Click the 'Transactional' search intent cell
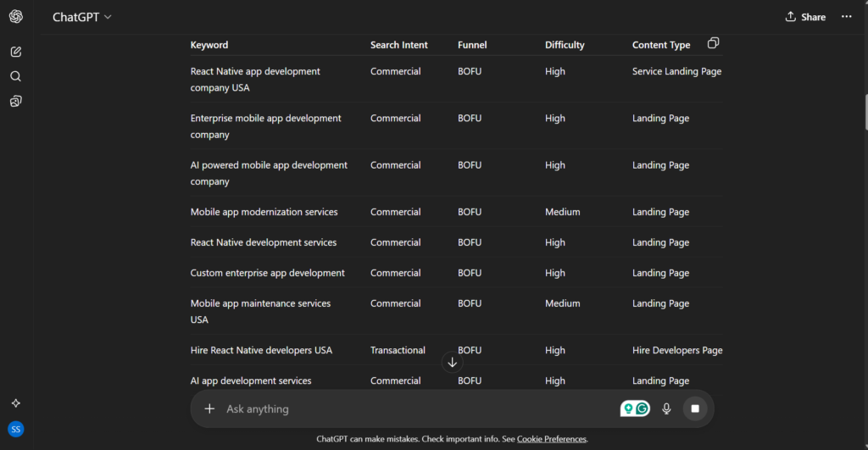 (398, 350)
